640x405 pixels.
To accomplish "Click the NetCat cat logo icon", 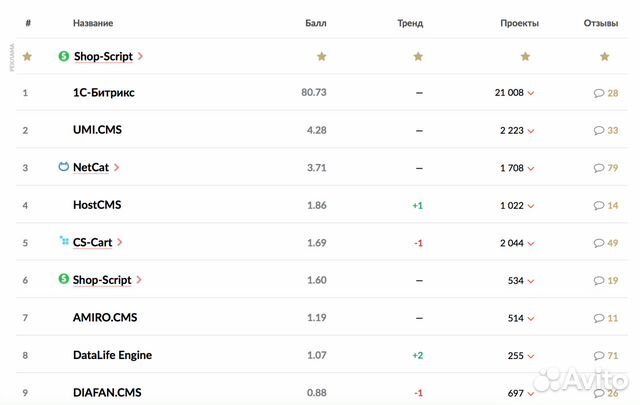I will (64, 167).
